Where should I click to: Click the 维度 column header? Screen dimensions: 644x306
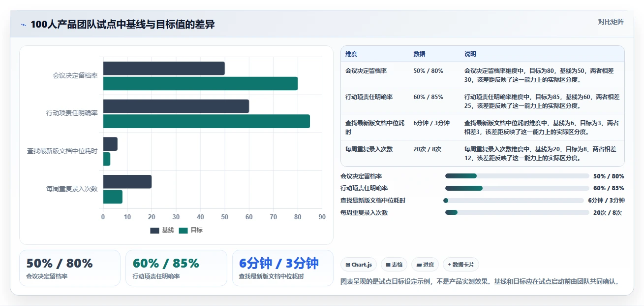351,54
